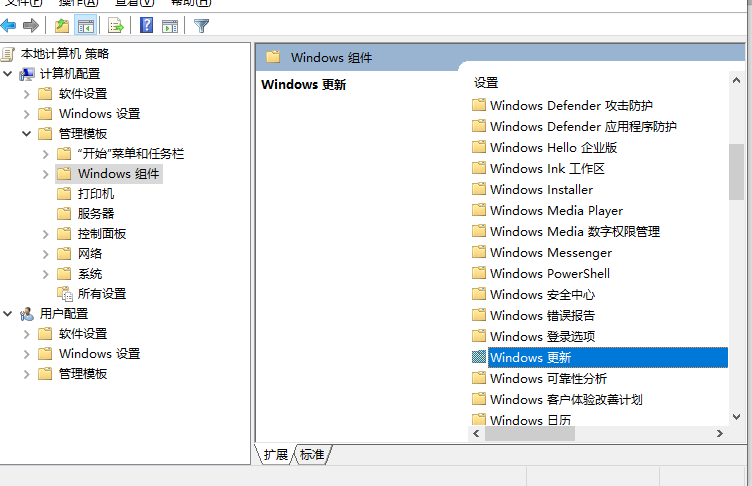Viewport: 752px width, 486px height.
Task: Select Windows Media 数字权限管理 entry
Action: tap(575, 231)
